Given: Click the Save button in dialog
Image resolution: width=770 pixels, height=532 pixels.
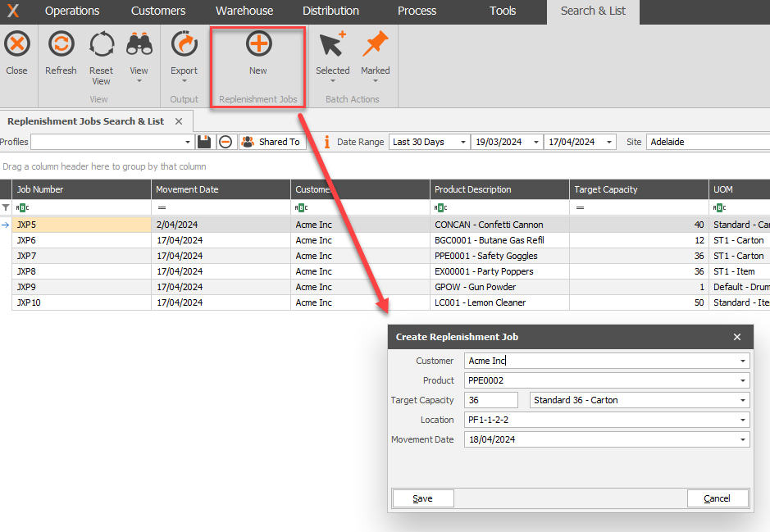Looking at the screenshot, I should tap(423, 498).
